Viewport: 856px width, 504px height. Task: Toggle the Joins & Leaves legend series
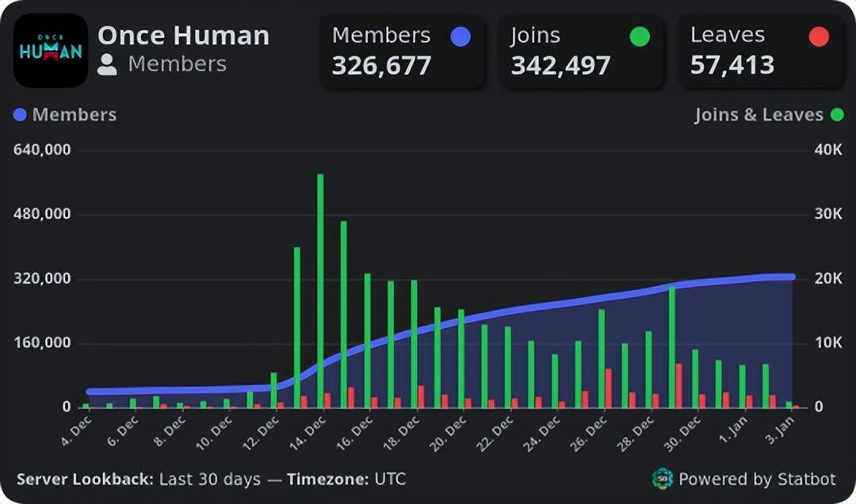click(759, 115)
